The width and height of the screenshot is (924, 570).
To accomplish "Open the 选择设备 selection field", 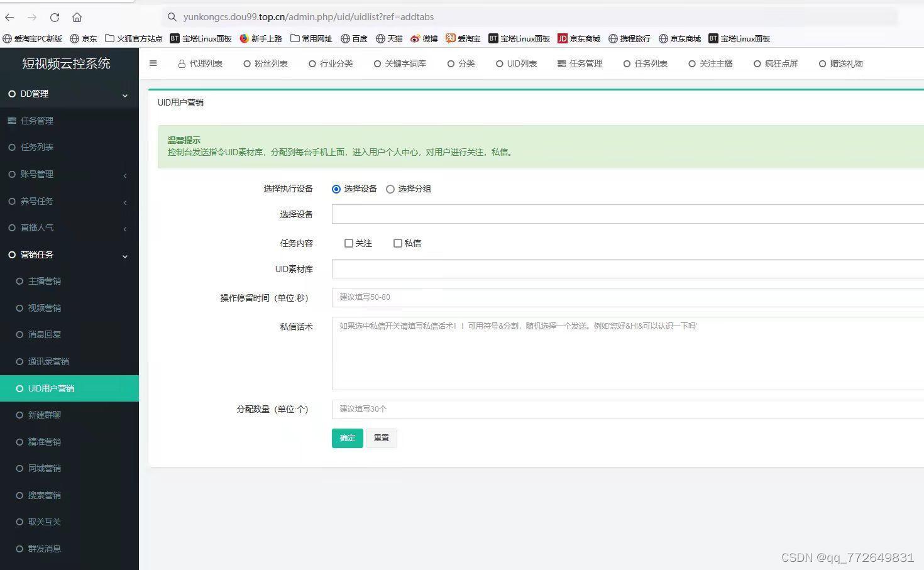I will pyautogui.click(x=628, y=214).
